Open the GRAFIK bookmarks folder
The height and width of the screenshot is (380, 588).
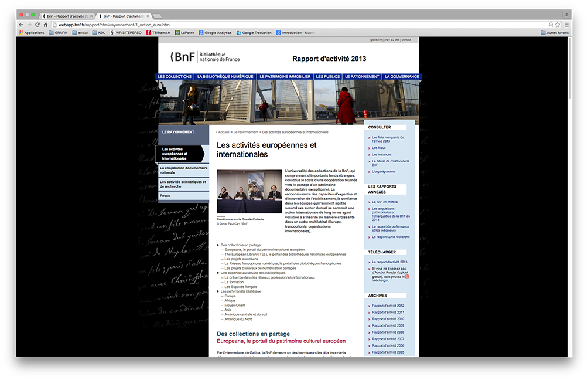pyautogui.click(x=58, y=33)
